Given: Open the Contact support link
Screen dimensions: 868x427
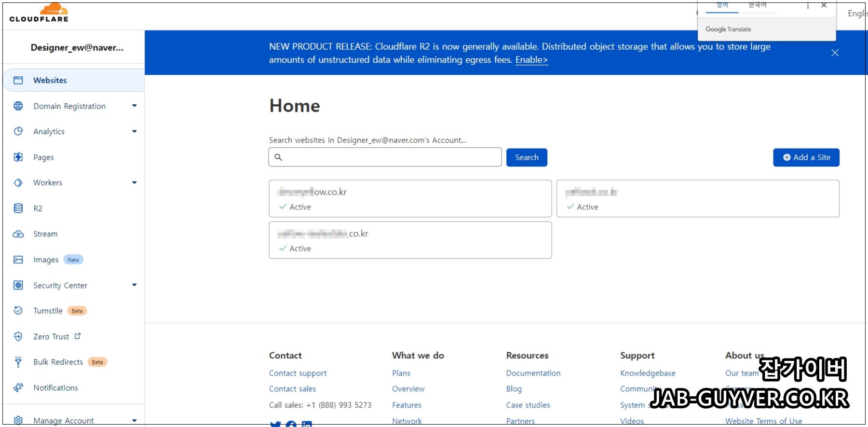Looking at the screenshot, I should [x=298, y=373].
